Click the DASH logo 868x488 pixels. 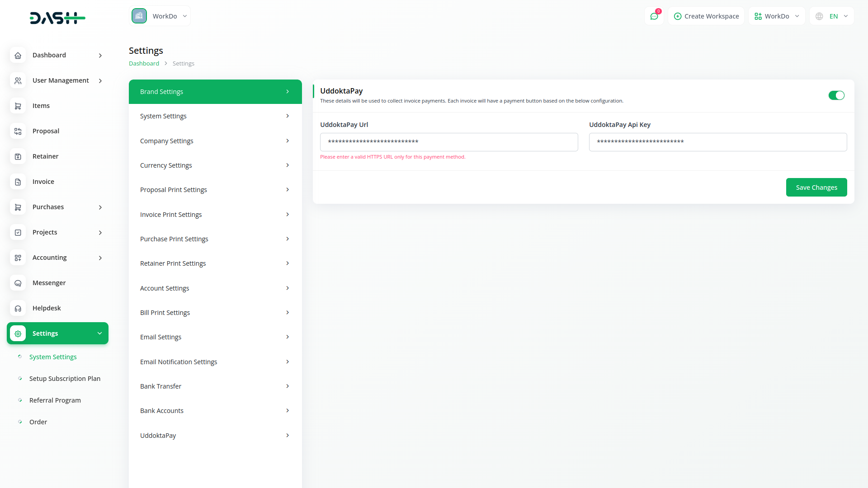(57, 18)
